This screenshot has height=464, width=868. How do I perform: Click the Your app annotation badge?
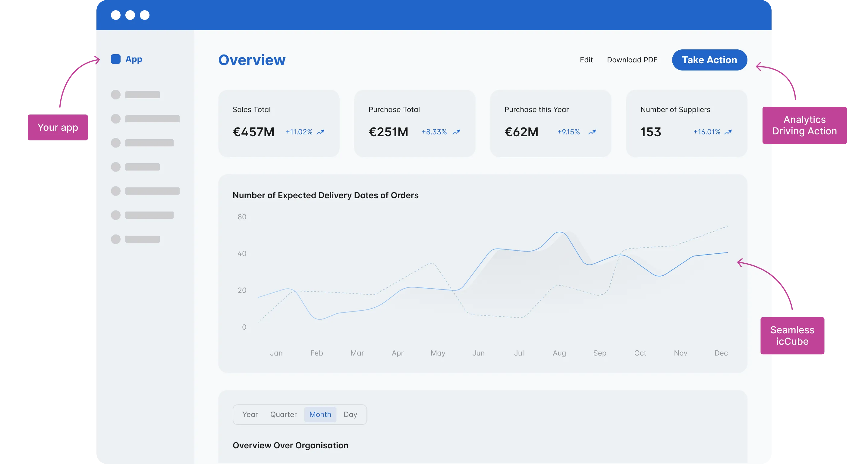[58, 127]
